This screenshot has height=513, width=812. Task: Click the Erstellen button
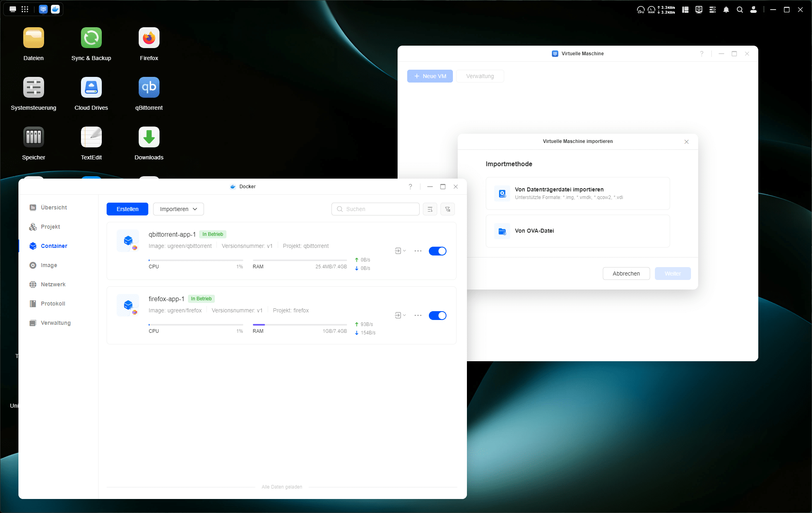pyautogui.click(x=127, y=209)
